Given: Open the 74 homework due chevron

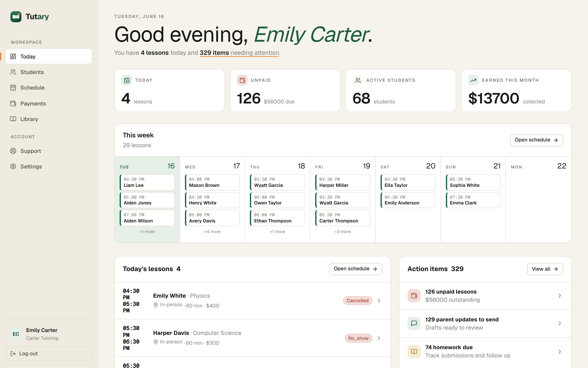Looking at the screenshot, I should pyautogui.click(x=560, y=352).
